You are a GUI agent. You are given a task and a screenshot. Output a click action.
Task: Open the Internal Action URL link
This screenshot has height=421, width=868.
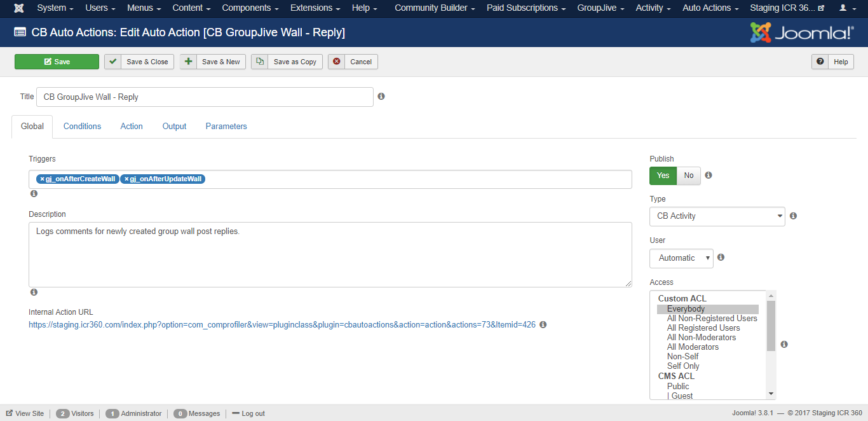pyautogui.click(x=282, y=325)
